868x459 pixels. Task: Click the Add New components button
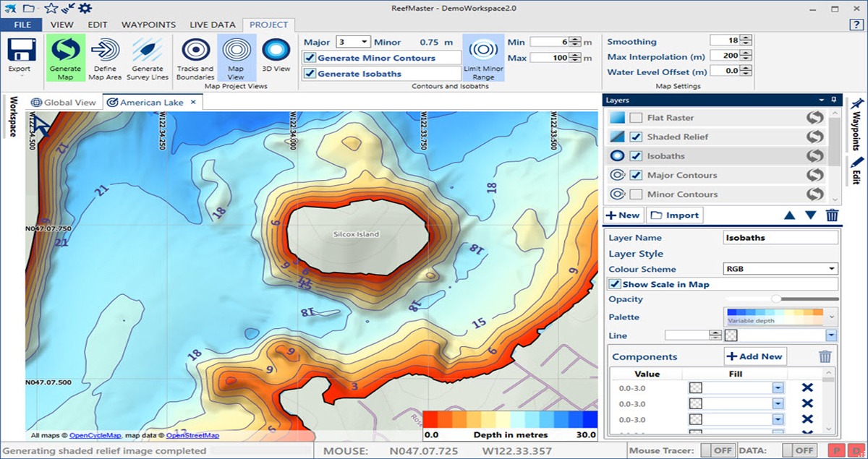[x=754, y=356]
